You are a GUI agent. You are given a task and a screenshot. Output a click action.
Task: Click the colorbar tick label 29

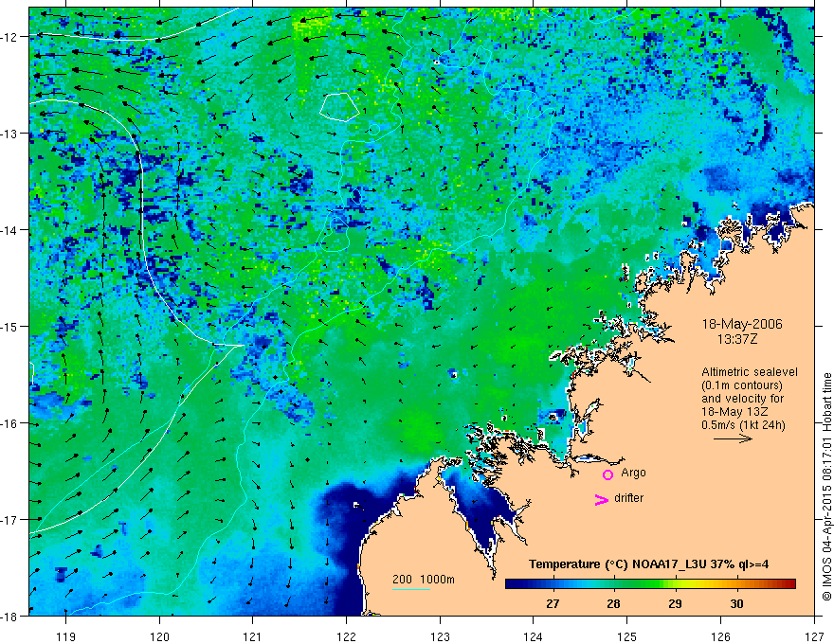[675, 603]
